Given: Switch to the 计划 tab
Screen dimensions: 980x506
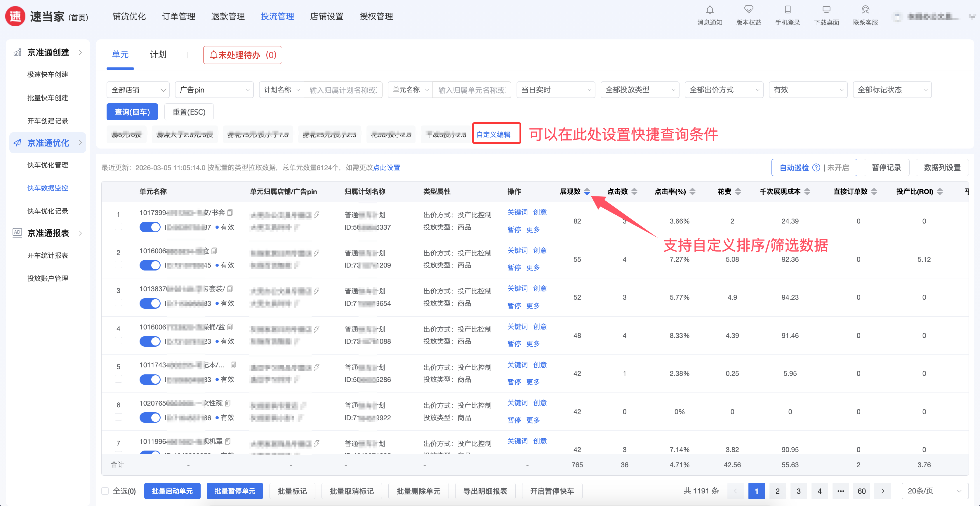Looking at the screenshot, I should (x=158, y=55).
